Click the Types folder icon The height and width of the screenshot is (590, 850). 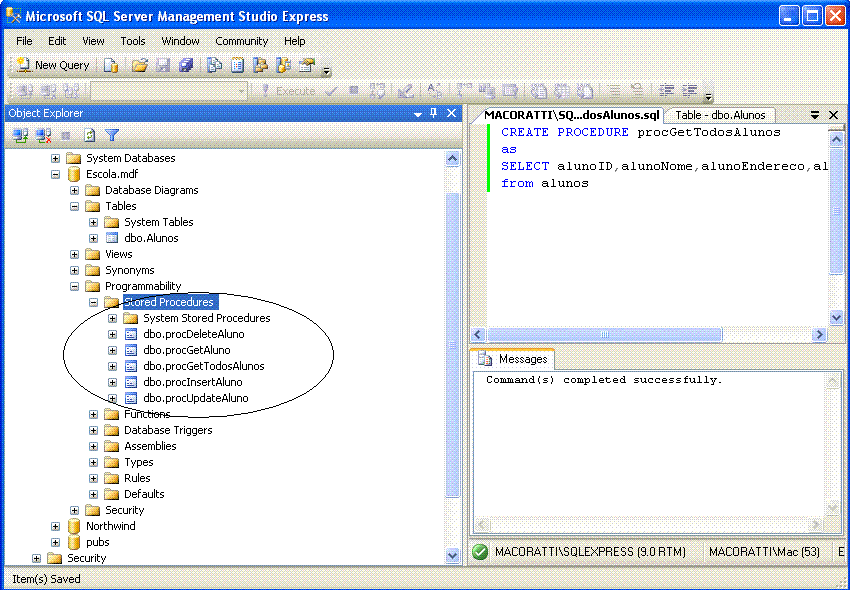[x=111, y=462]
